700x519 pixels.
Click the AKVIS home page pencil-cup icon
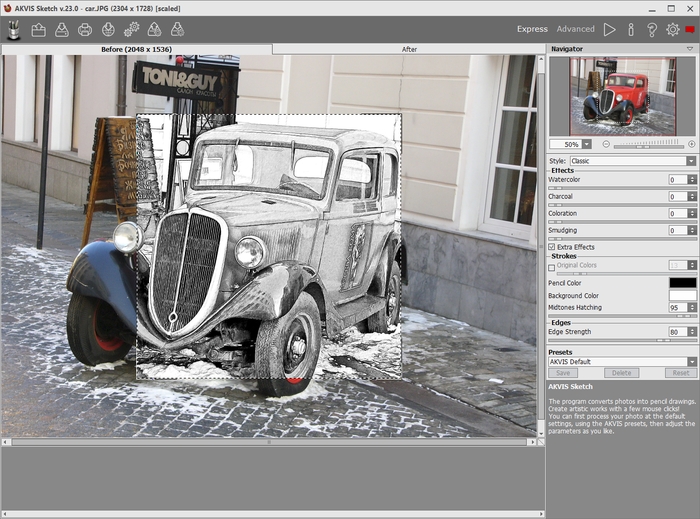pos(14,30)
